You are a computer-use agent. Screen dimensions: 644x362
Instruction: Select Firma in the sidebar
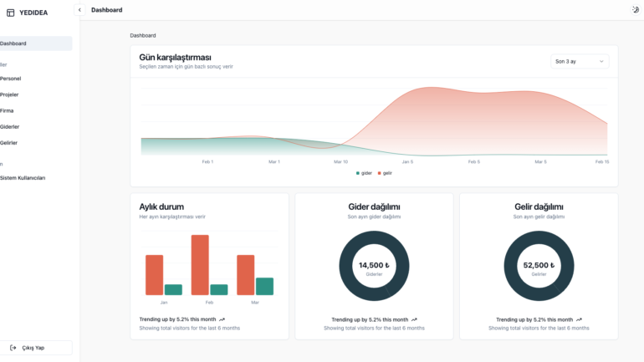click(7, 110)
